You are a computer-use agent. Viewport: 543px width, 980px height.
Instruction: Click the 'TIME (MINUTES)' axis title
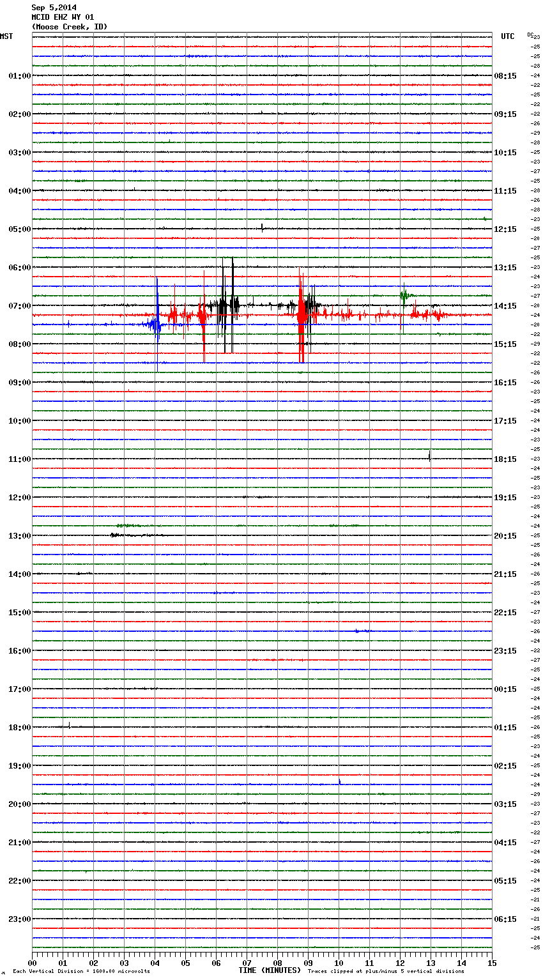270,970
